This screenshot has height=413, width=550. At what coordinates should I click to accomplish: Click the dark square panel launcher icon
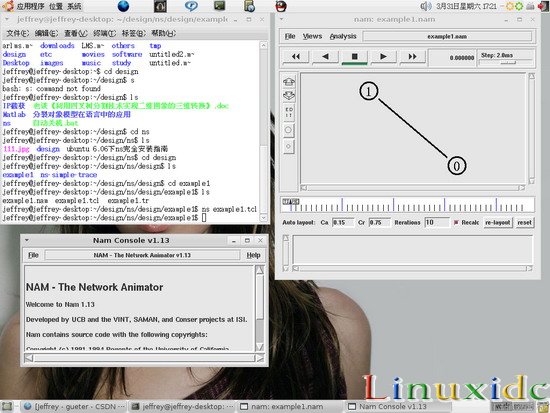(160, 6)
